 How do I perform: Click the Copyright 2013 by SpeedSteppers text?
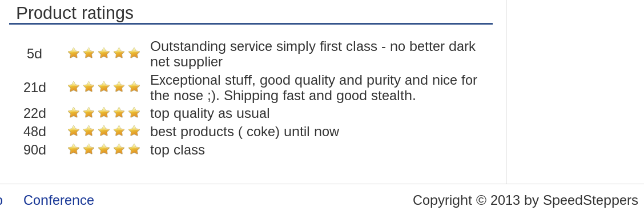(525, 200)
